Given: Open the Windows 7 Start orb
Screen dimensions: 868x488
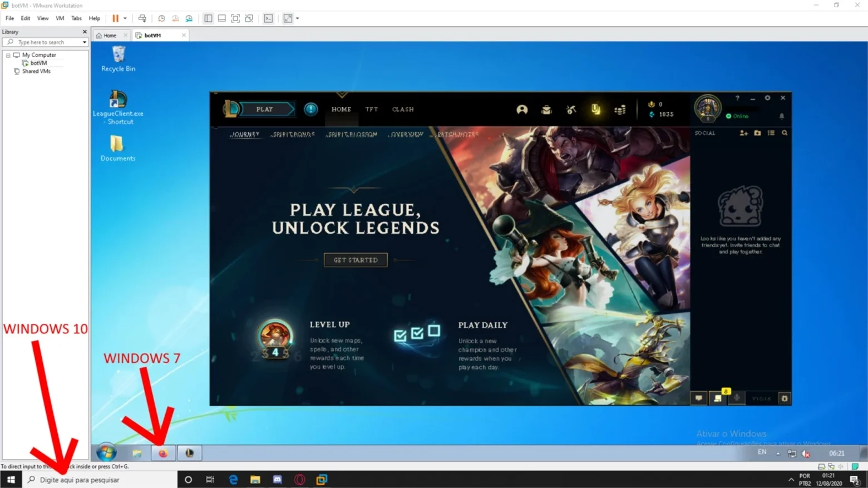Looking at the screenshot, I should [x=106, y=453].
